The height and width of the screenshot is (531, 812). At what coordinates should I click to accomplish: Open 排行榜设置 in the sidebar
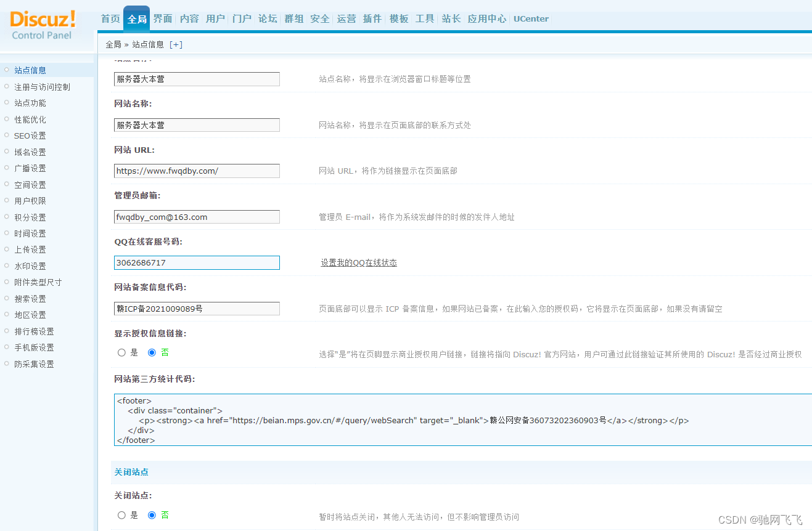[x=34, y=331]
